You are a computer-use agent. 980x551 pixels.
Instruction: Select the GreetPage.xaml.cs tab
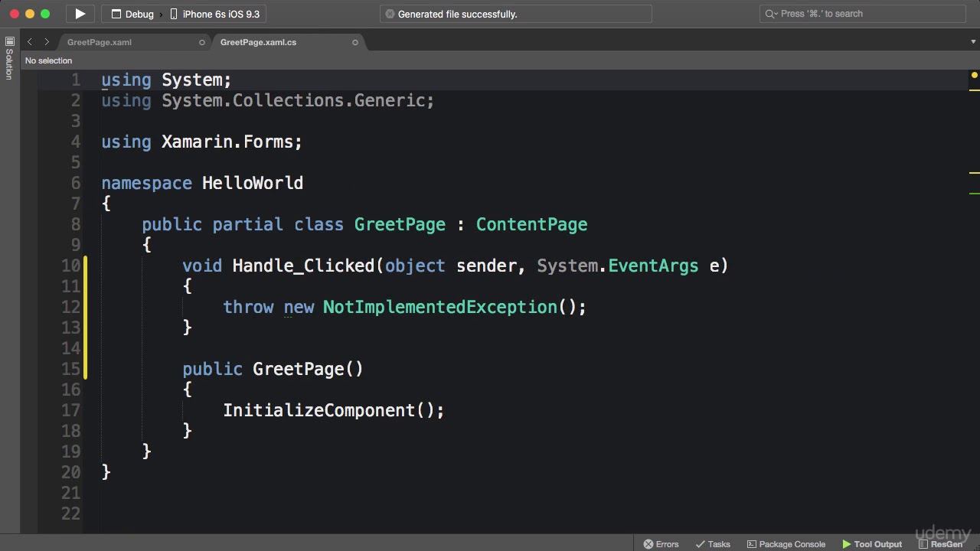coord(258,42)
